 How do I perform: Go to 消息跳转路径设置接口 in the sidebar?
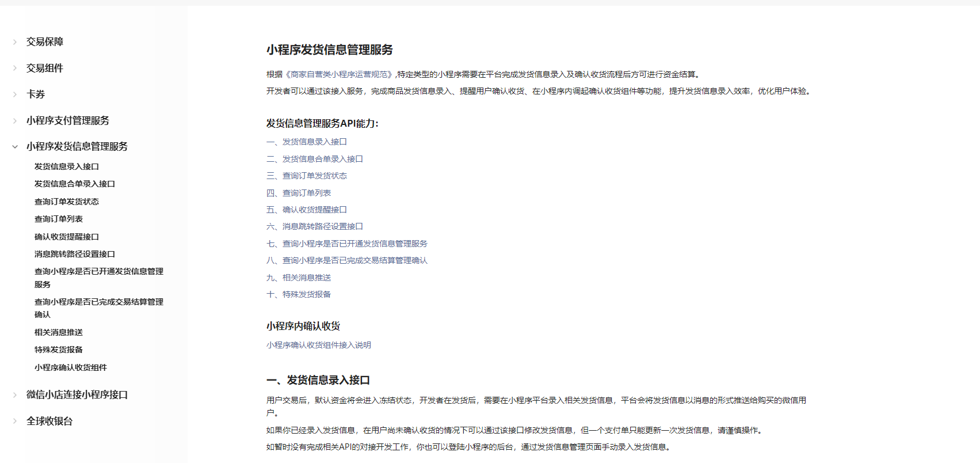[75, 254]
